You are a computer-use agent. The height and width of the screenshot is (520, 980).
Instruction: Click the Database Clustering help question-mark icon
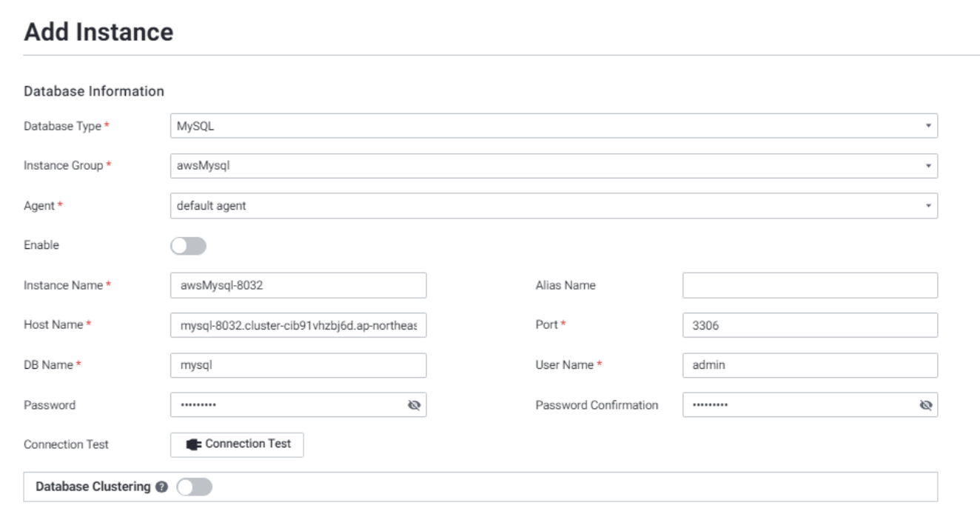point(161,487)
